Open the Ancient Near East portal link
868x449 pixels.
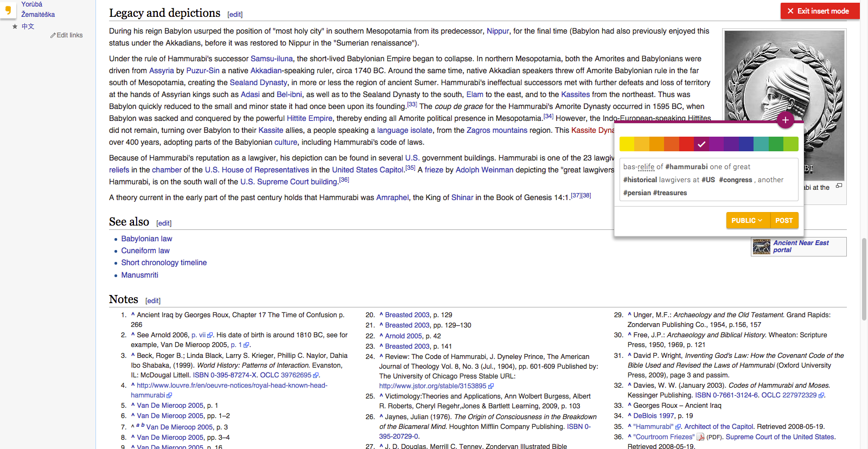pyautogui.click(x=801, y=246)
